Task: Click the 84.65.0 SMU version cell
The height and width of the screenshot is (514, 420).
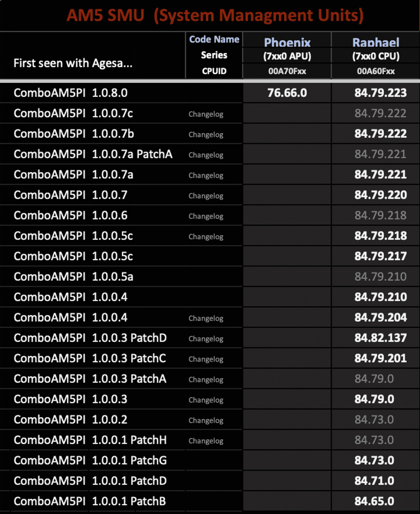Action: click(374, 501)
